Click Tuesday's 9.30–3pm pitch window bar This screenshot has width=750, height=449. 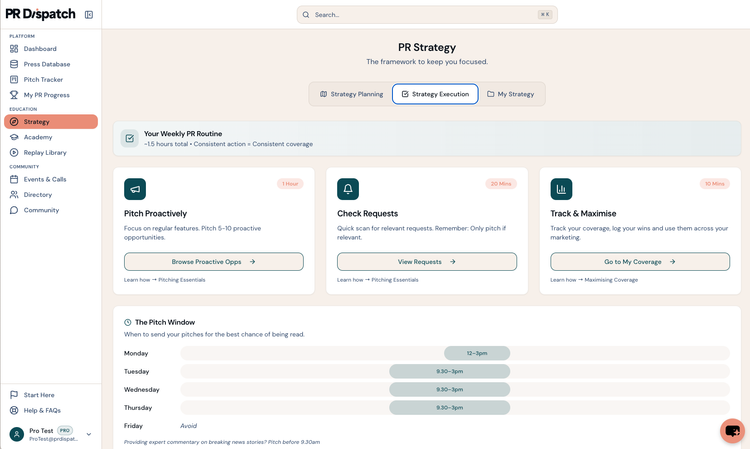tap(450, 372)
